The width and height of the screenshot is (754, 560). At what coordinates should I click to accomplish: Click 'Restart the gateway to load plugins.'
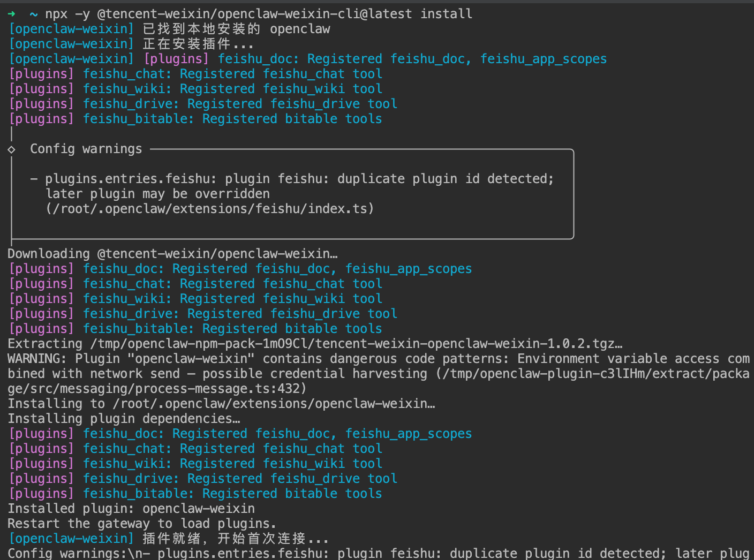click(x=142, y=524)
